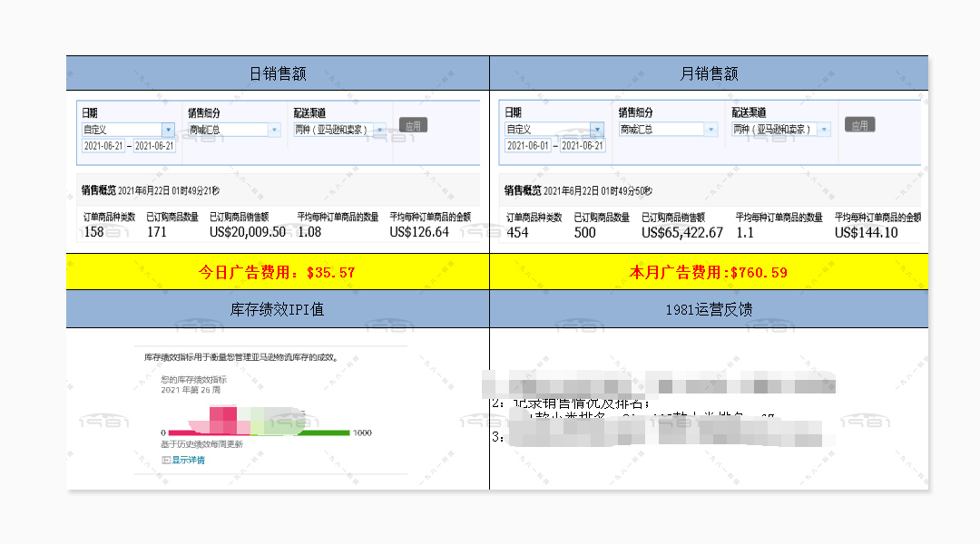The height and width of the screenshot is (544, 980).
Task: Click the 显示详情 link
Action: click(188, 460)
